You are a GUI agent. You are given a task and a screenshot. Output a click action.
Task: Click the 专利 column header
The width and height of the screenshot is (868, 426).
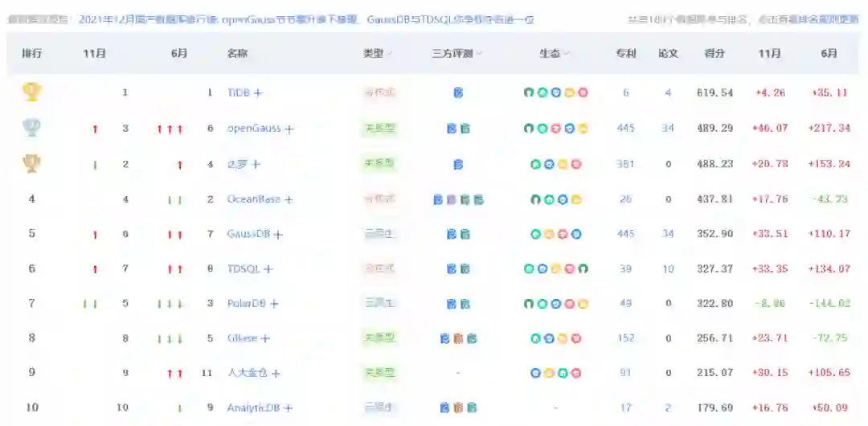(625, 54)
